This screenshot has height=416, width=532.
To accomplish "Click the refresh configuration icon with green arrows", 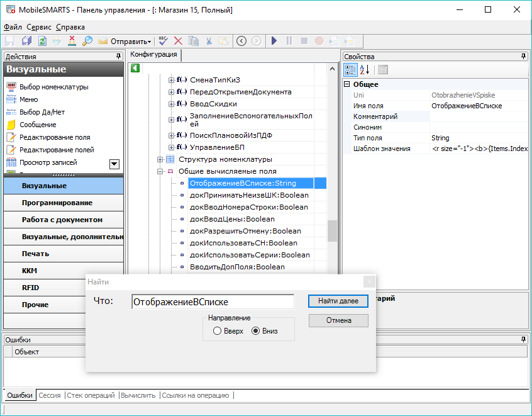I will tap(42, 41).
